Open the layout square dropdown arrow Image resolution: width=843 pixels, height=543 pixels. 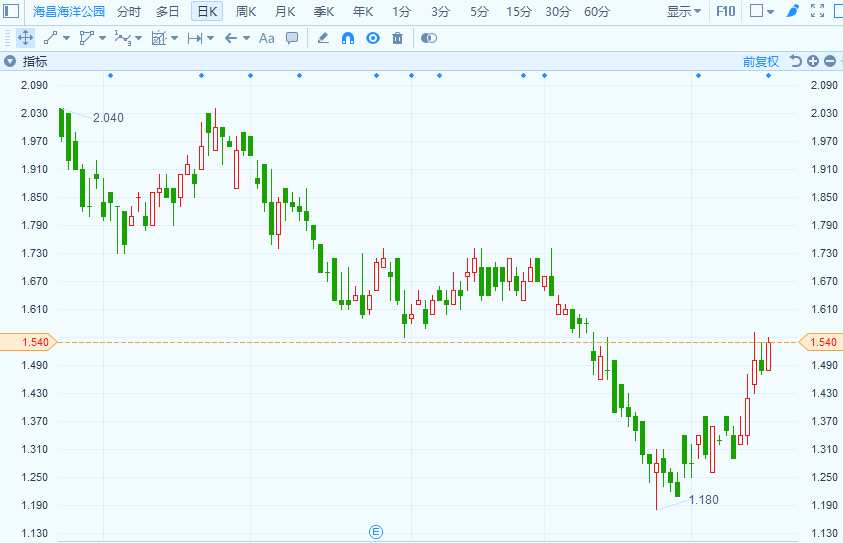(x=770, y=11)
